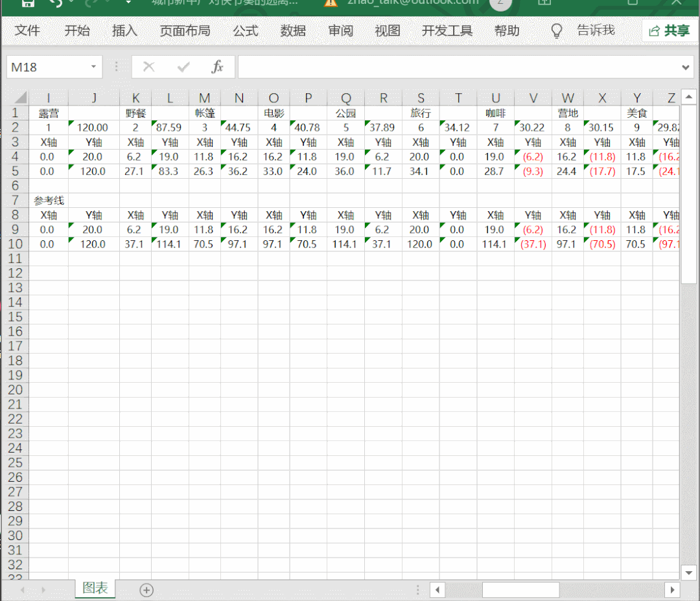
Task: Select the cell containing 野餐
Action: pyautogui.click(x=135, y=113)
